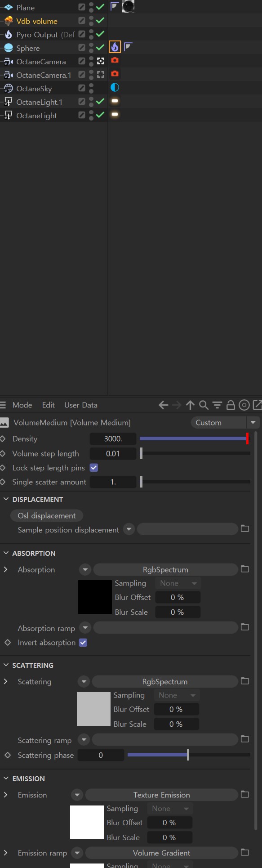Image resolution: width=262 pixels, height=868 pixels.
Task: Open the Texture Emission shader
Action: coord(162,795)
